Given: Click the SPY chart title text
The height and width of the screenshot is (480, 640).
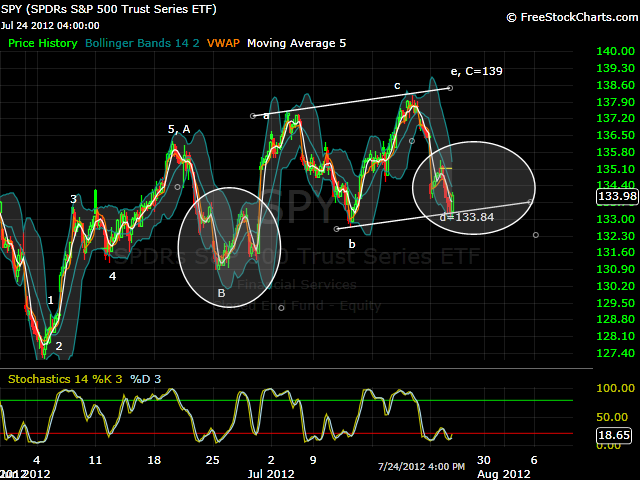Looking at the screenshot, I should pyautogui.click(x=109, y=9).
